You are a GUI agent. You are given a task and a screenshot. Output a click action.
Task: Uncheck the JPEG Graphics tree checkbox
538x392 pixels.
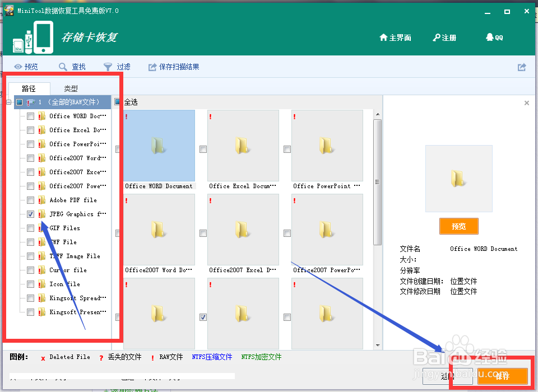[x=30, y=214]
